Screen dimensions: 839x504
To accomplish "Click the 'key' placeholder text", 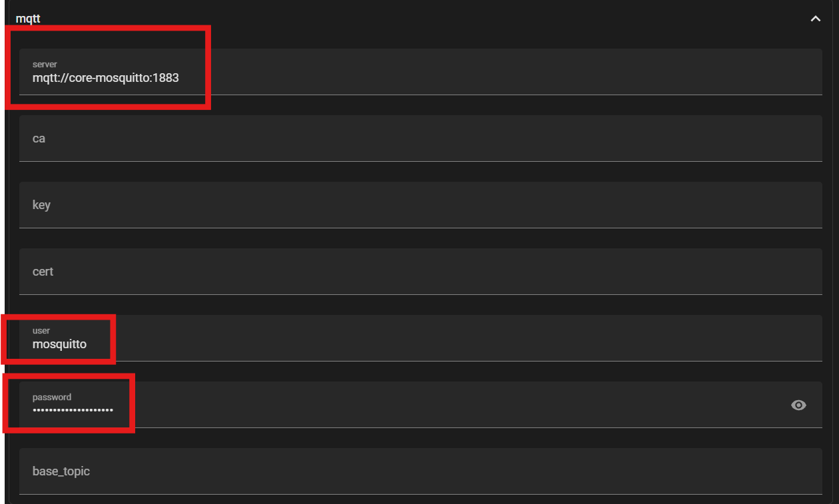I will (41, 205).
